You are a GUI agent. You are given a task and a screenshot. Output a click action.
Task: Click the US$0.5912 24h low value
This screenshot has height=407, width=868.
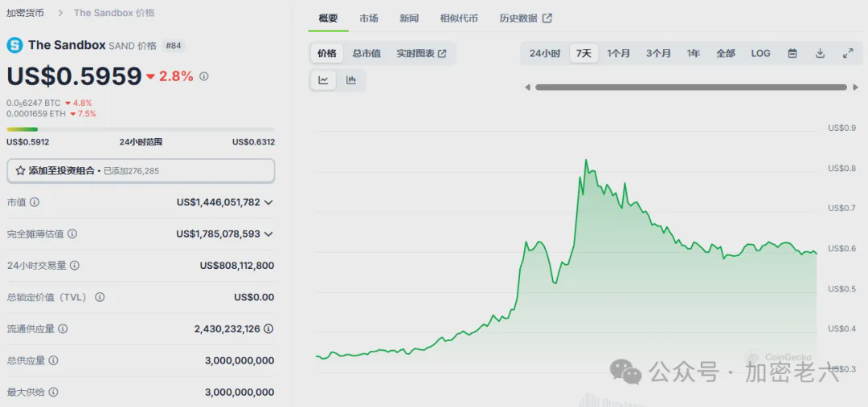[x=27, y=142]
